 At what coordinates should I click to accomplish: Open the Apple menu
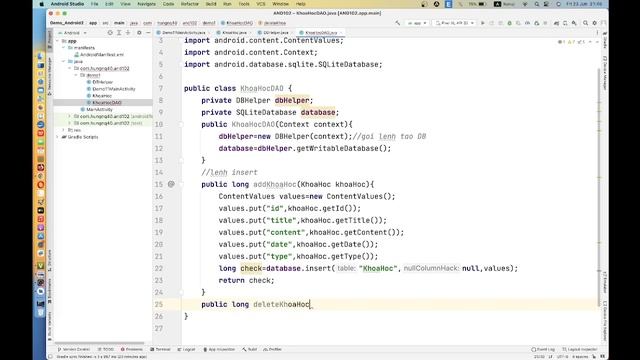42,4
